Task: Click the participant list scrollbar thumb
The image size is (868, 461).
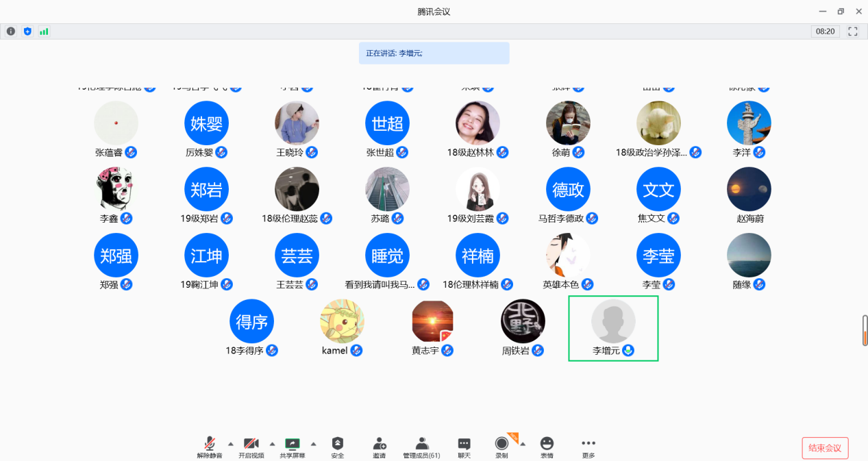Action: (x=865, y=330)
